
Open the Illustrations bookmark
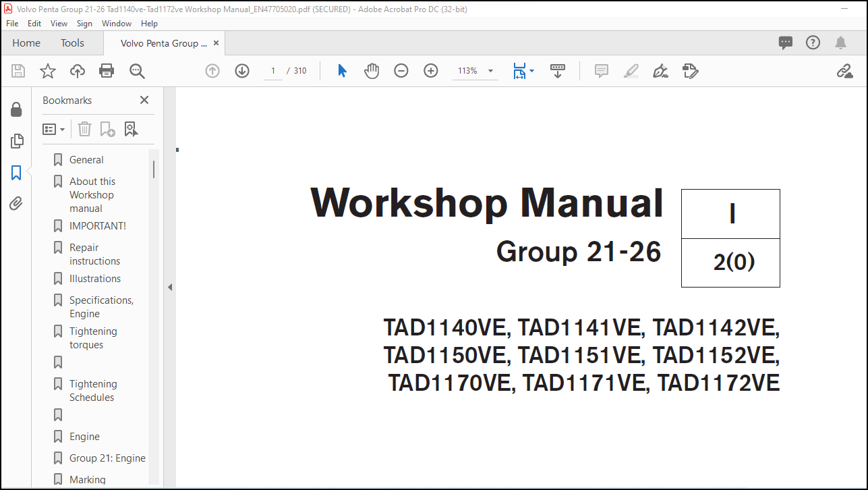[95, 279]
